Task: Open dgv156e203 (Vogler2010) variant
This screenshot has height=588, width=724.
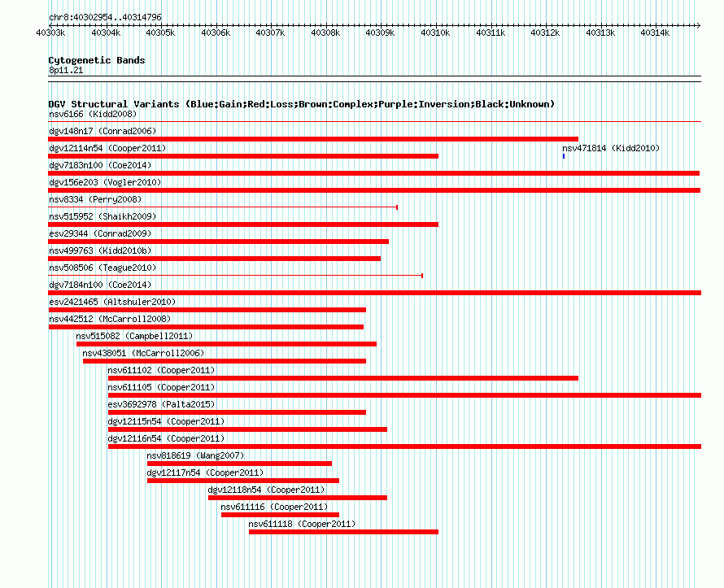Action: 105,183
